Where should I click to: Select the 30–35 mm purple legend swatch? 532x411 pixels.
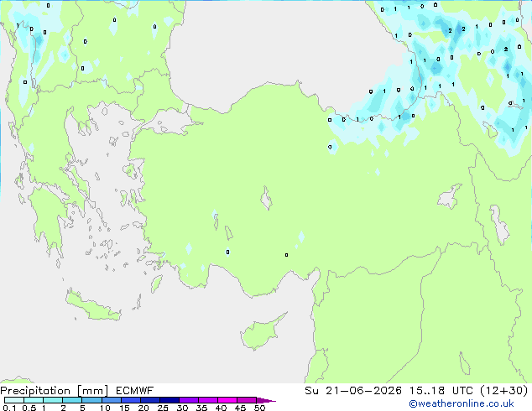pyautogui.click(x=189, y=400)
